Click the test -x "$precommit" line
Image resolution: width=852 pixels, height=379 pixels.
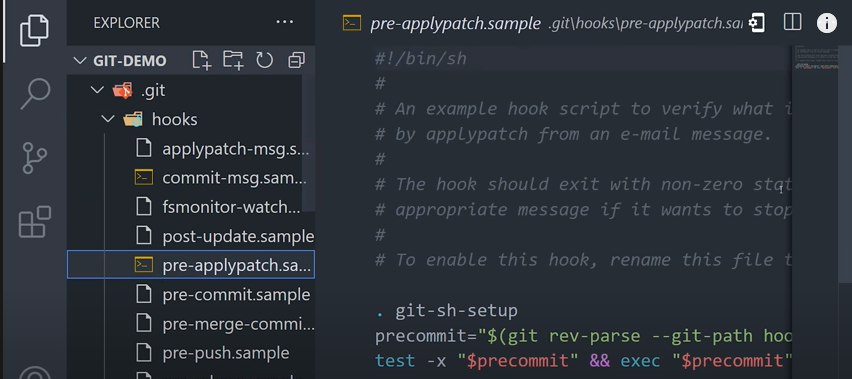[583, 361]
